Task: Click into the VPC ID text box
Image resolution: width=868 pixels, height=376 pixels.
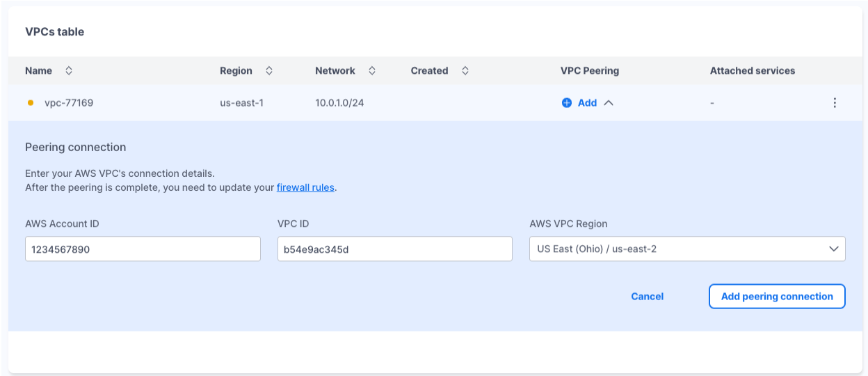Action: (x=394, y=249)
